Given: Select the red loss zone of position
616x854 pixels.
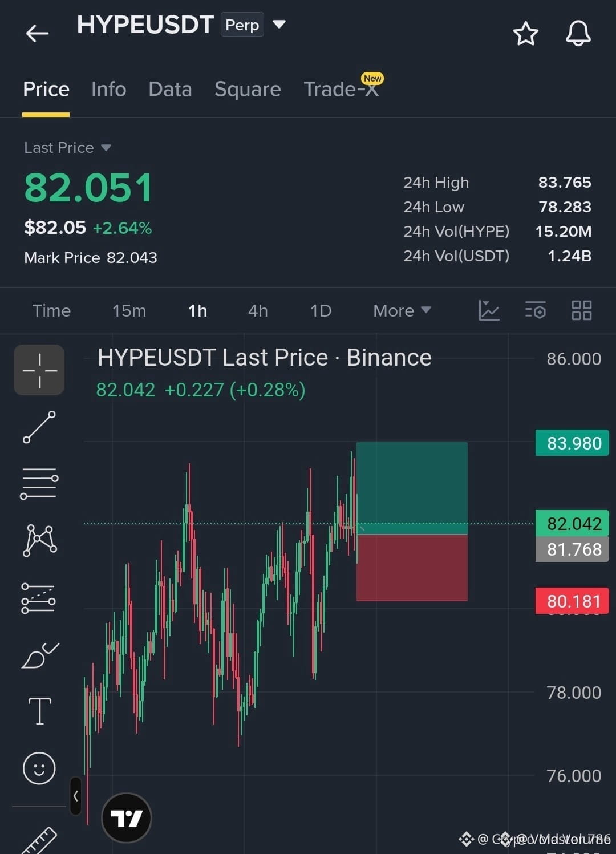Looking at the screenshot, I should click(x=412, y=568).
